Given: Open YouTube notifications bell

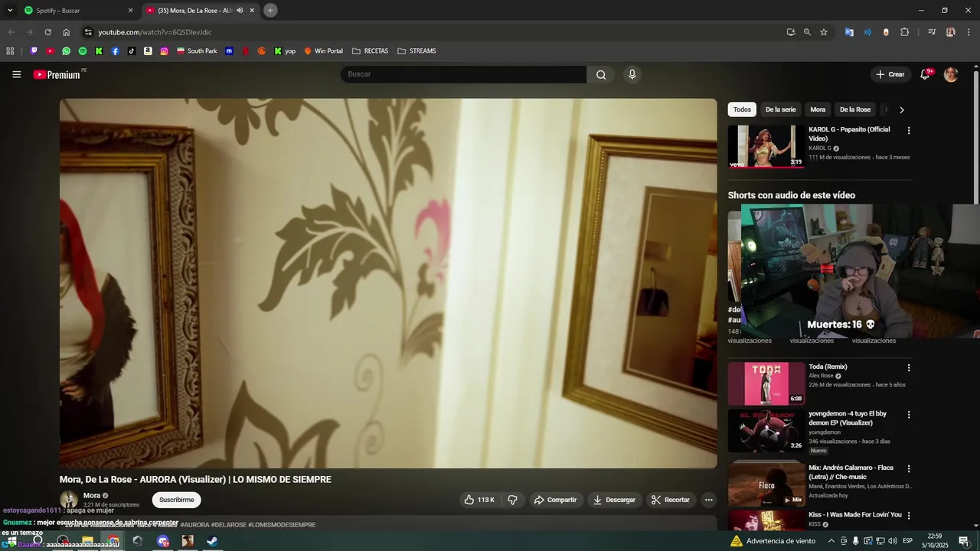Looking at the screenshot, I should [x=925, y=74].
